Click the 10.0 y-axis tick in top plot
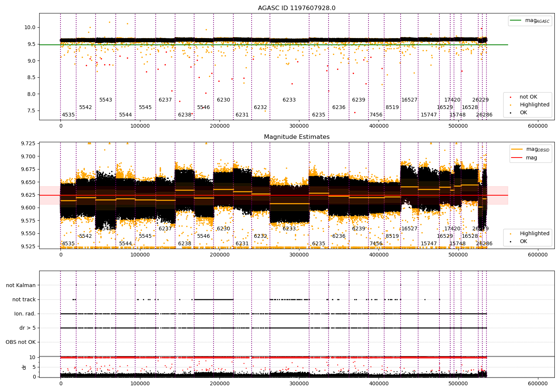Viewport: 560px width, 392px height. pos(30,28)
